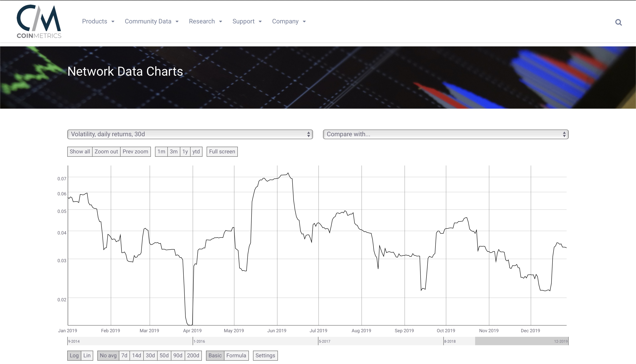The width and height of the screenshot is (636, 364).
Task: Select No avg smoothing
Action: click(x=108, y=355)
